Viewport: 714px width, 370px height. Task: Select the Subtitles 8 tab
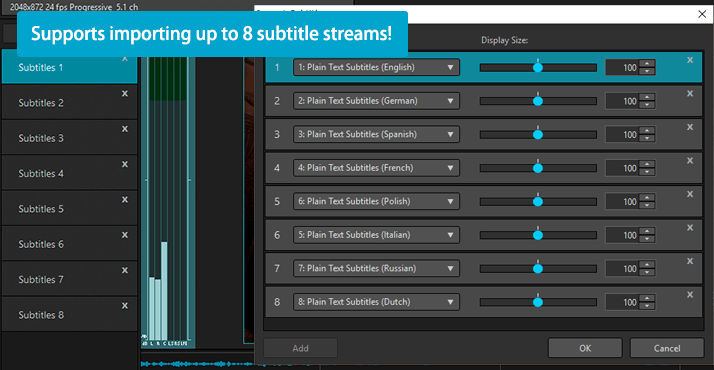[69, 314]
